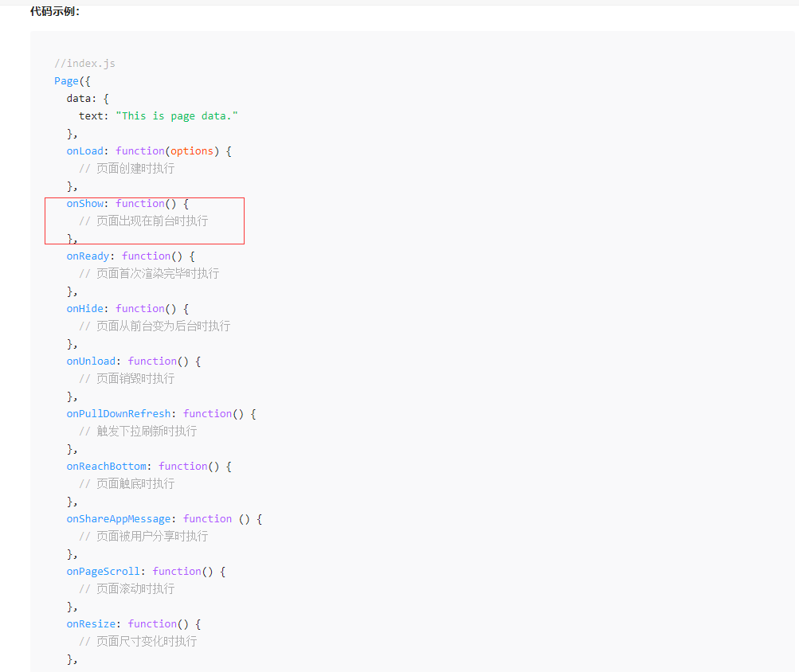Click the 'onShow' function name
The height and width of the screenshot is (672, 799).
84,203
